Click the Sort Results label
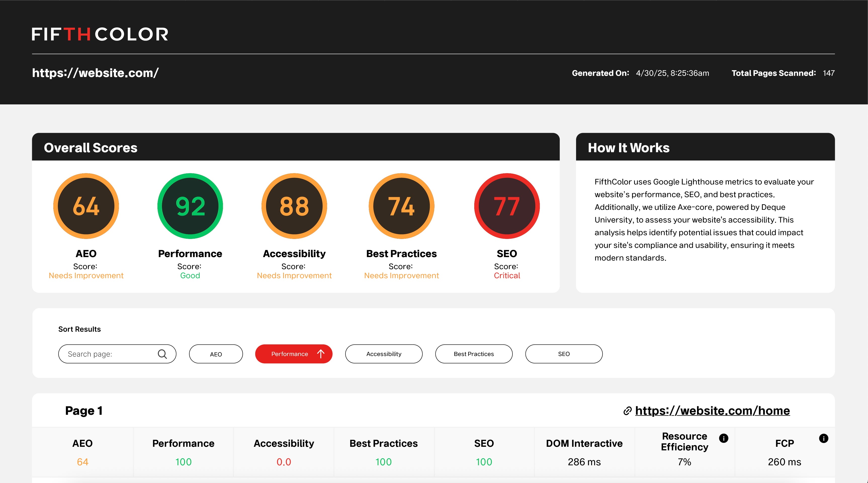 [79, 329]
